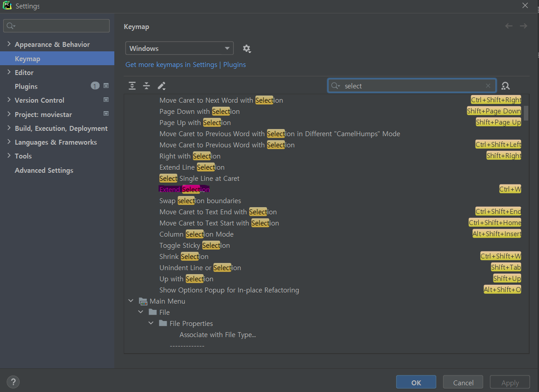
Task: Select 'Unindent Line or Selection' action
Action: [x=200, y=268]
